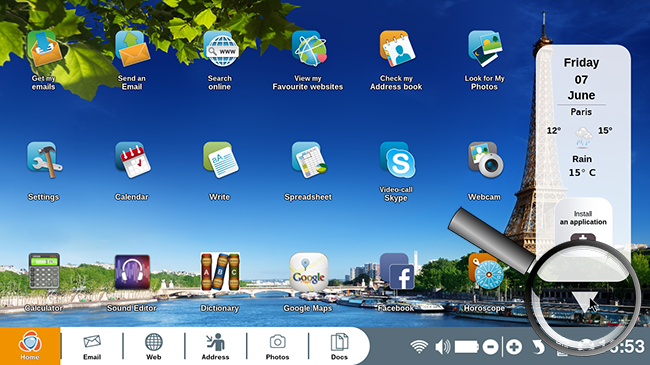The width and height of the screenshot is (650, 365).
Task: Zoom out with the minus button
Action: tap(490, 347)
